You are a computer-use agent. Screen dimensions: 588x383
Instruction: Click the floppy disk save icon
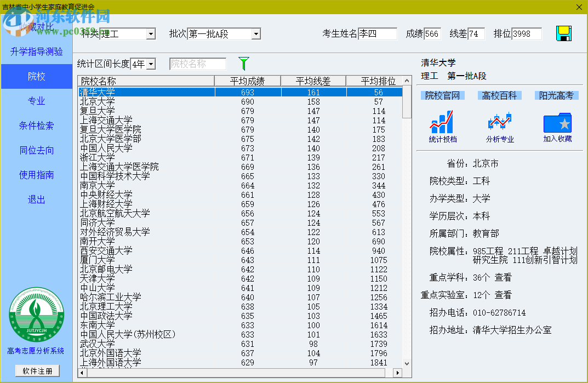point(564,34)
